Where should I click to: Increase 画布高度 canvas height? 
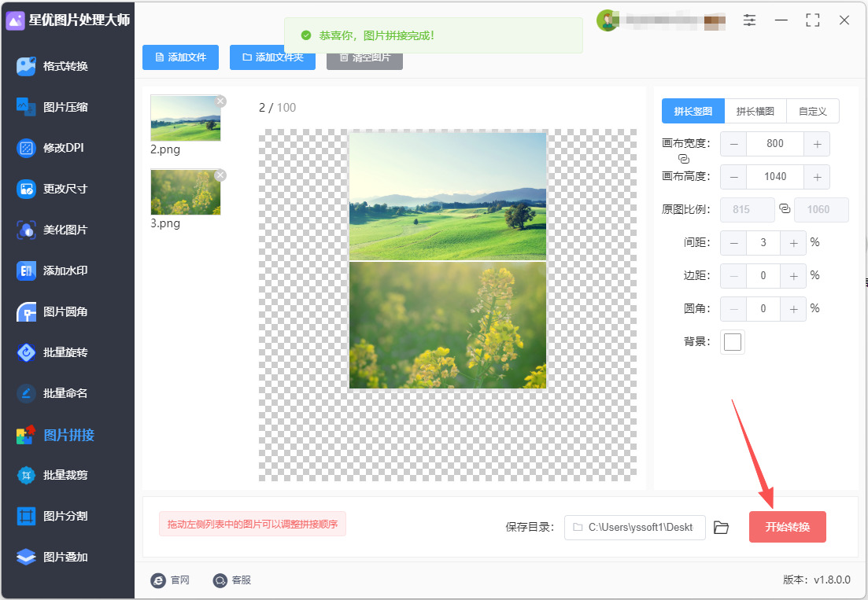click(x=817, y=177)
